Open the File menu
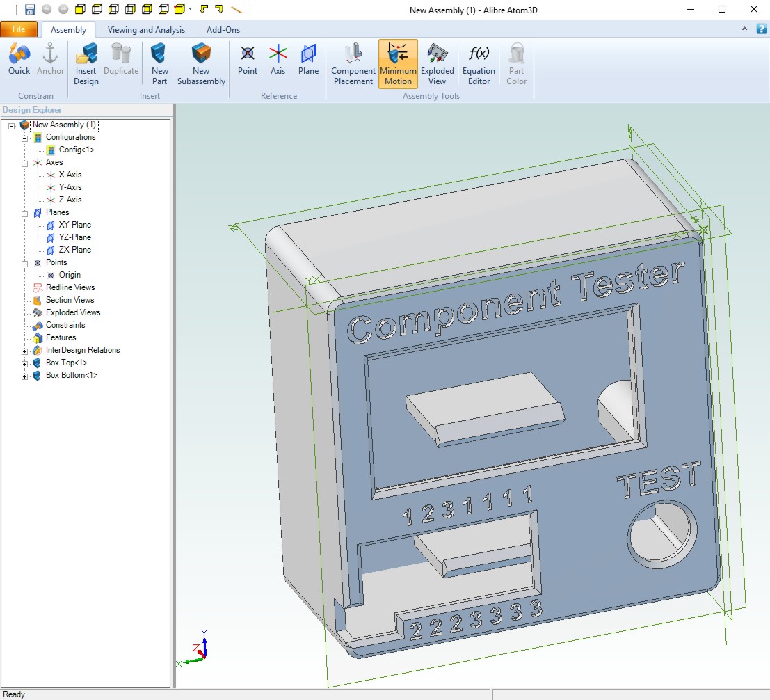The height and width of the screenshot is (700, 770). (19, 29)
